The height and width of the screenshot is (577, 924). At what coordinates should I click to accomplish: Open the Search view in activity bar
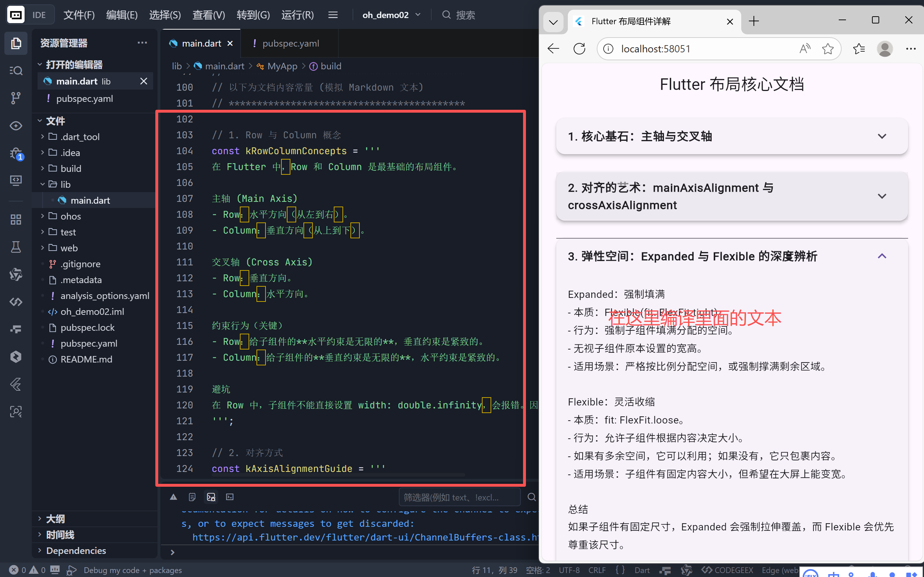pos(16,71)
